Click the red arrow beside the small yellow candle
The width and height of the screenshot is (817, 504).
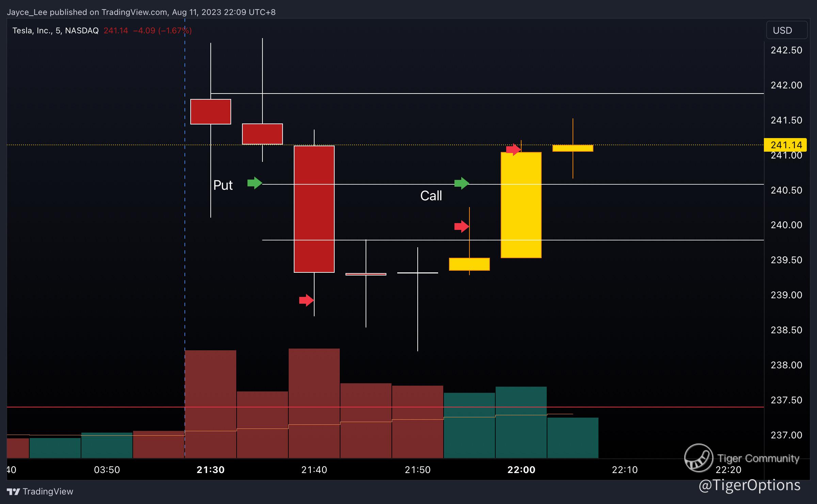tap(461, 226)
